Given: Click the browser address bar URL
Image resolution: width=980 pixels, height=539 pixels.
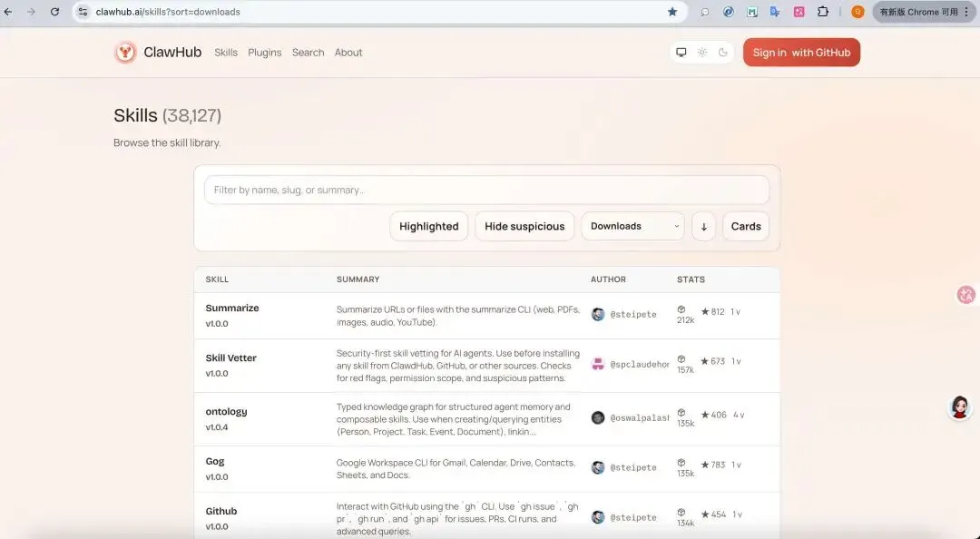Looking at the screenshot, I should pyautogui.click(x=168, y=12).
